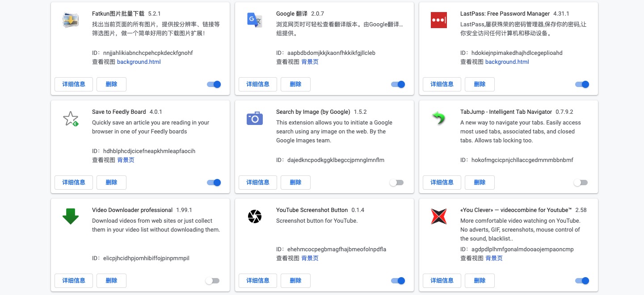This screenshot has width=644, height=295.
Task: Click the You Clever videocombine icon
Action: pyautogui.click(x=438, y=216)
